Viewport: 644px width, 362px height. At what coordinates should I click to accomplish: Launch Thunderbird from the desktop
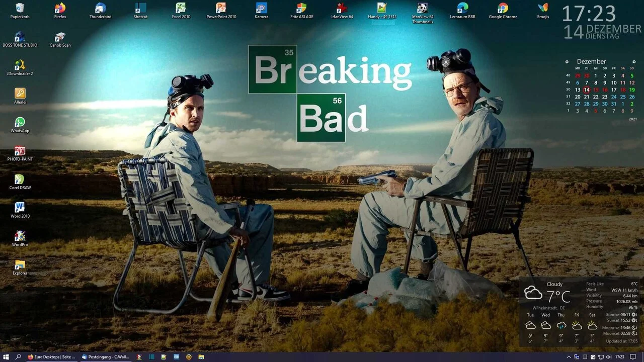click(100, 9)
